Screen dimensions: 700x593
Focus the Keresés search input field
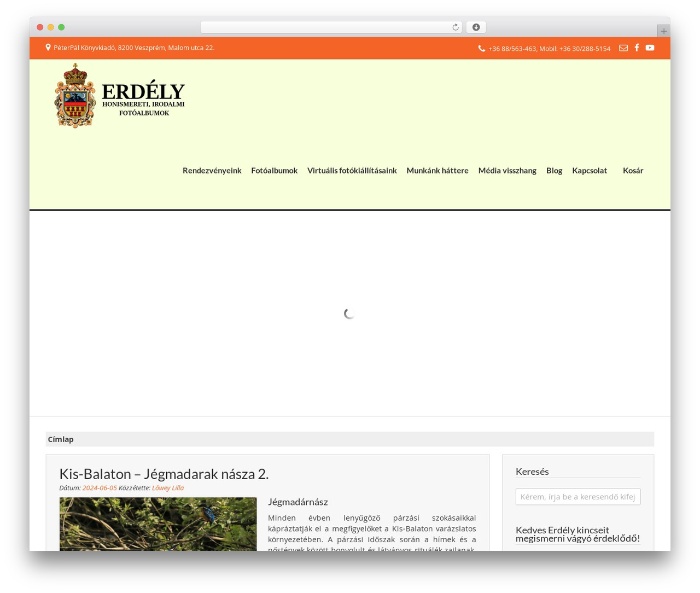click(578, 497)
